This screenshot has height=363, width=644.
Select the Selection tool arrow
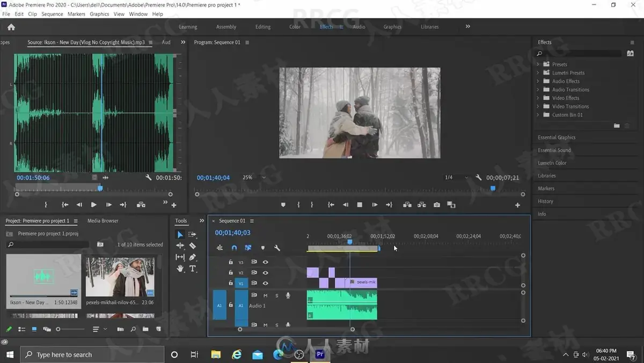tap(180, 235)
